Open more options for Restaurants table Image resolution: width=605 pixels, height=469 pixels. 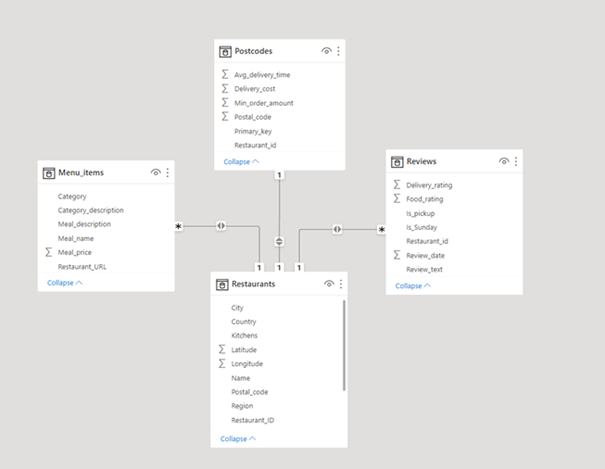(341, 285)
